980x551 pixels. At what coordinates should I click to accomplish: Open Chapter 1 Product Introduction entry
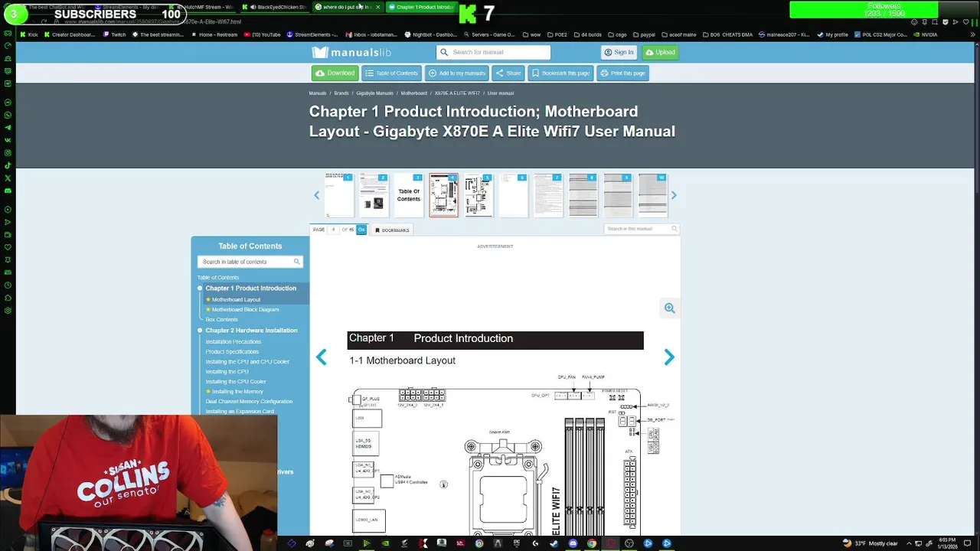(x=250, y=289)
